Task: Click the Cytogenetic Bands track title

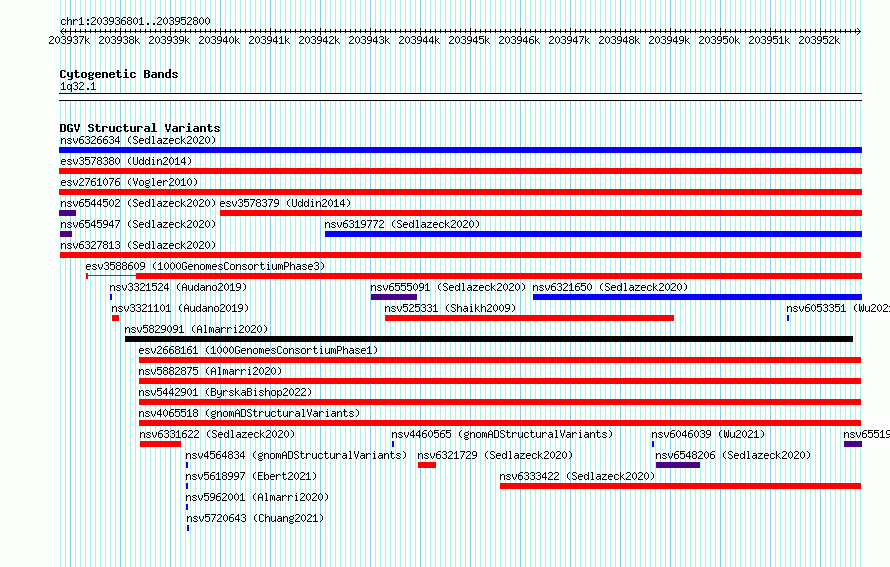Action: 119,74
